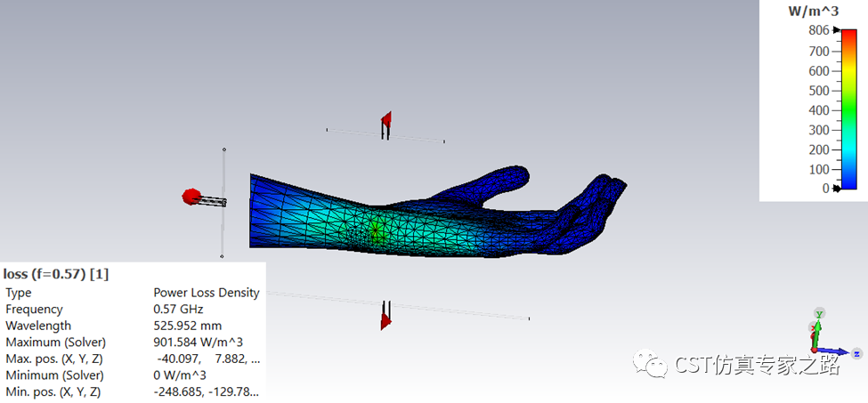Click the 700 tick label on color scale
Image resolution: width=868 pixels, height=403 pixels.
(819, 52)
